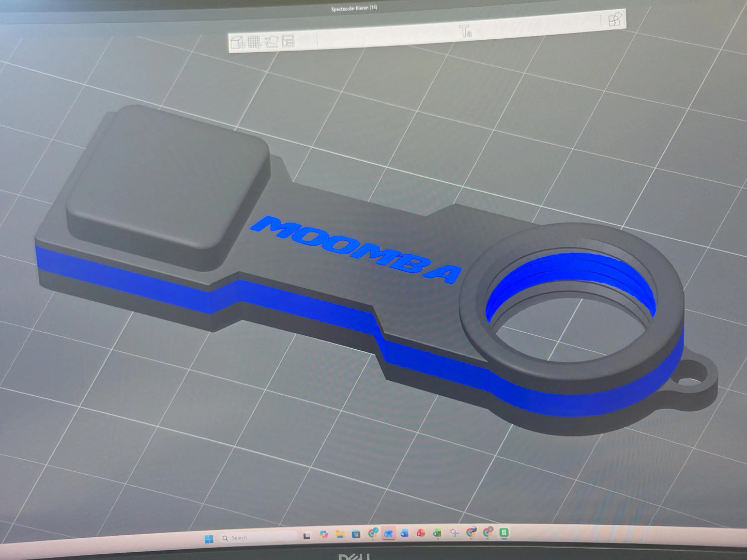Switch to Outlook in the taskbar

click(388, 534)
